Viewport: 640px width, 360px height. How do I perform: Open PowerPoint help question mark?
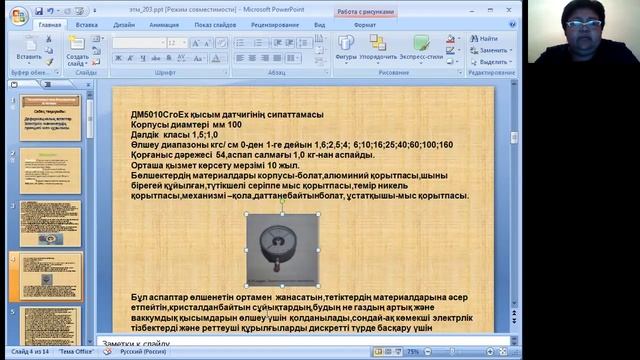[x=512, y=24]
